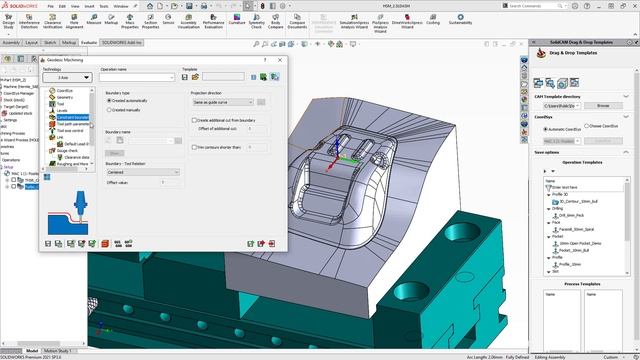Click the Offset value input field
Screen dimensions: 640x360
pyautogui.click(x=170, y=182)
